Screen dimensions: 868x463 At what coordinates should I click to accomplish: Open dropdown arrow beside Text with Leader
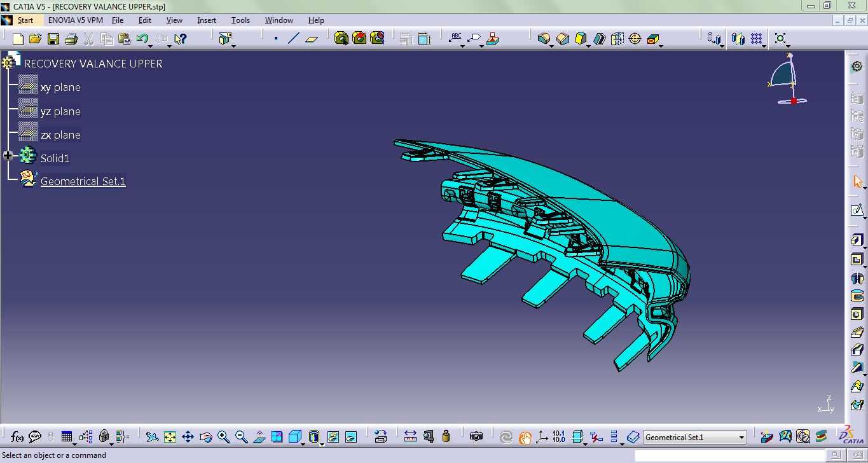click(x=463, y=46)
